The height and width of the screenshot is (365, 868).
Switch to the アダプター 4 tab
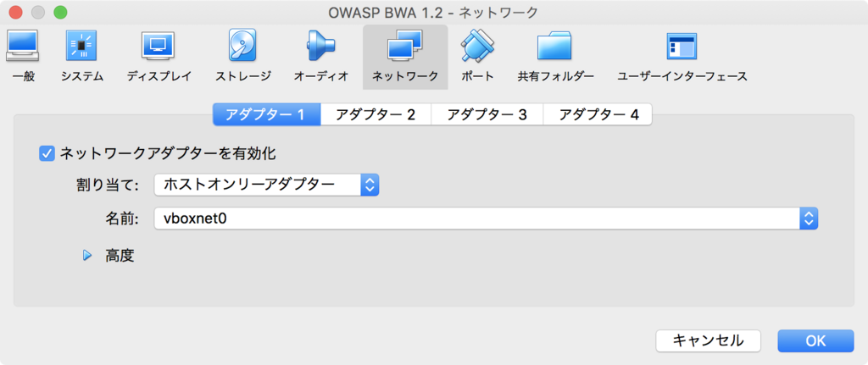coord(598,114)
